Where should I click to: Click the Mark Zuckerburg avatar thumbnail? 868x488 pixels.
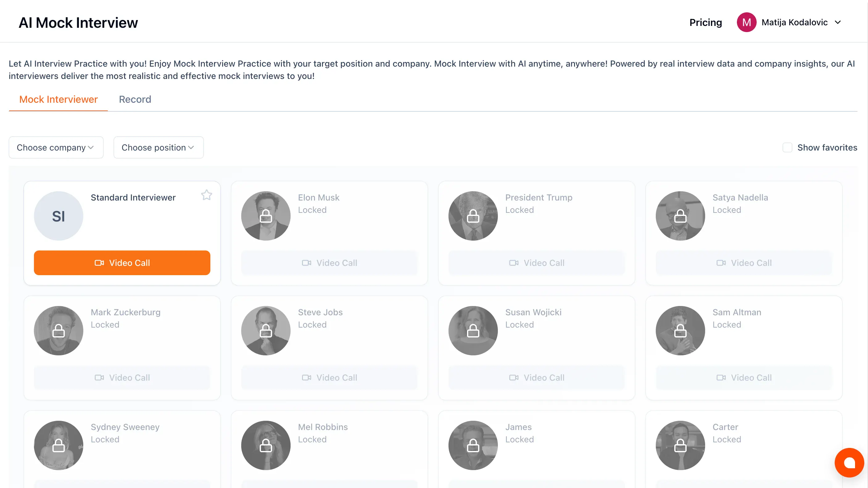coord(59,331)
